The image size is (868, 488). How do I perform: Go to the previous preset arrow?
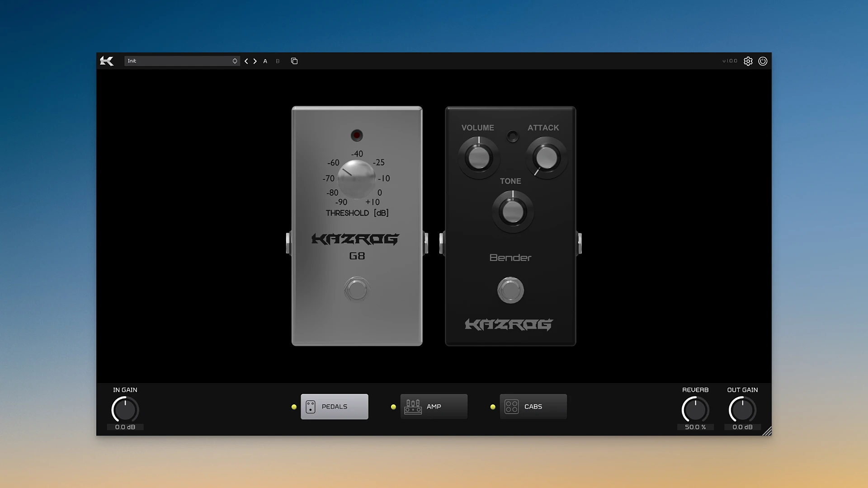point(246,61)
